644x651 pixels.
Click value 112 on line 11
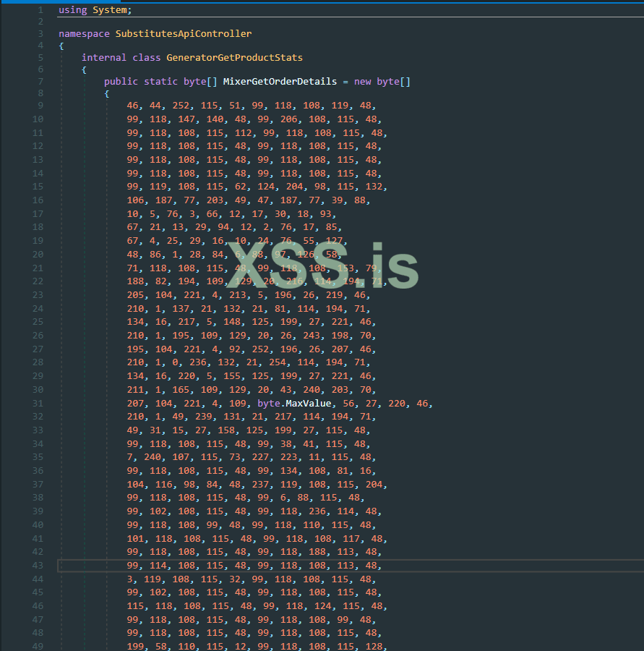[243, 133]
